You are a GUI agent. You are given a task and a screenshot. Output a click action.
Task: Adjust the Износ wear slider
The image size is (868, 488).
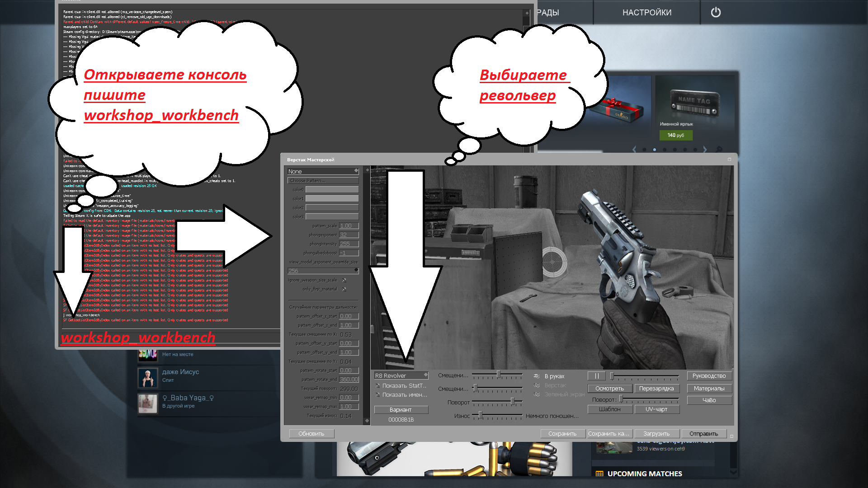[497, 415]
